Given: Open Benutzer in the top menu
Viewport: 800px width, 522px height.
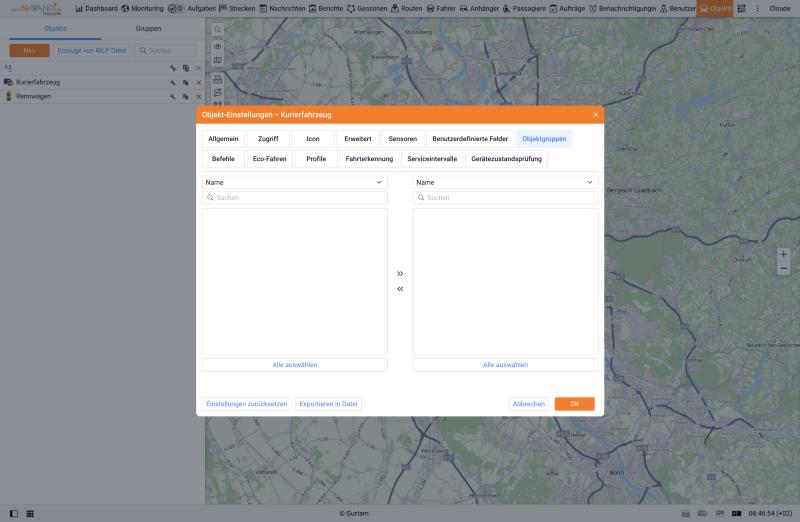Looking at the screenshot, I should pos(678,9).
